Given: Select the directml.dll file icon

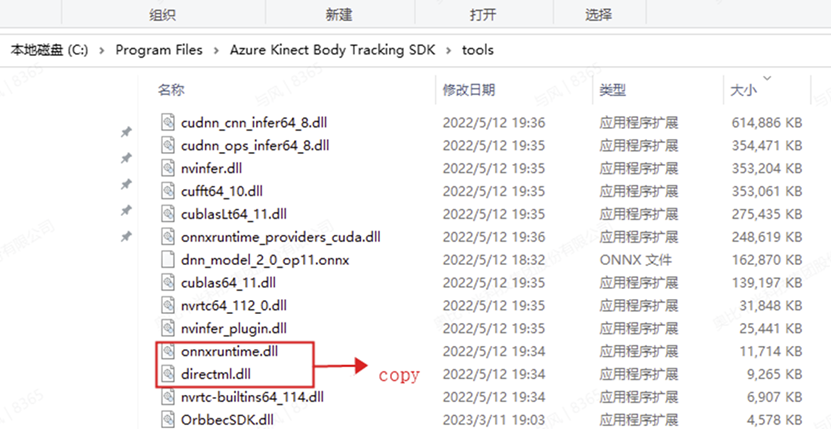Looking at the screenshot, I should tap(168, 374).
